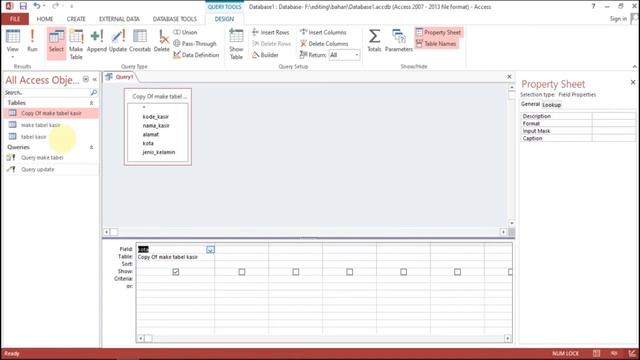Uncheck Show box in first column
640x360 pixels.
click(176, 272)
